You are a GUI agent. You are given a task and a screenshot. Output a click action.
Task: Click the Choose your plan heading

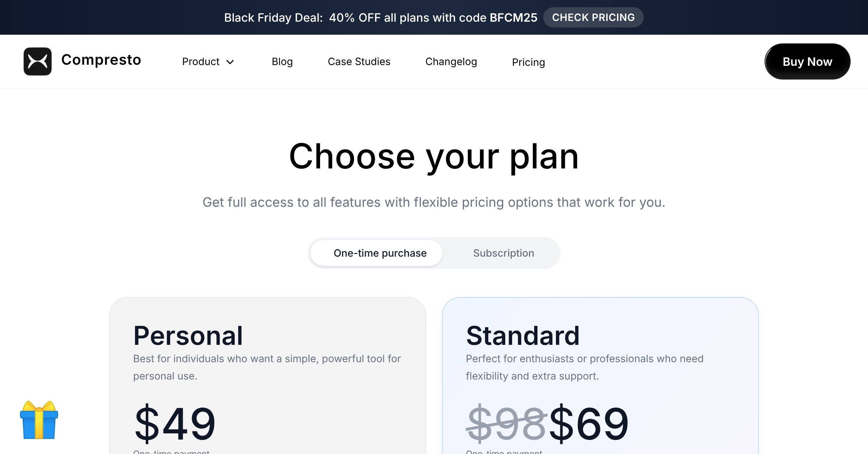[434, 157]
